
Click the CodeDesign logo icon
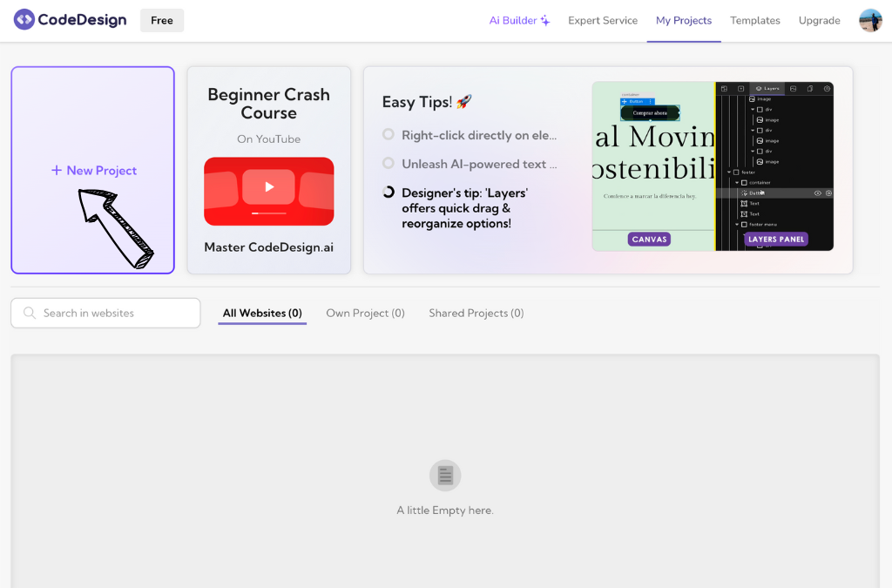tap(24, 20)
